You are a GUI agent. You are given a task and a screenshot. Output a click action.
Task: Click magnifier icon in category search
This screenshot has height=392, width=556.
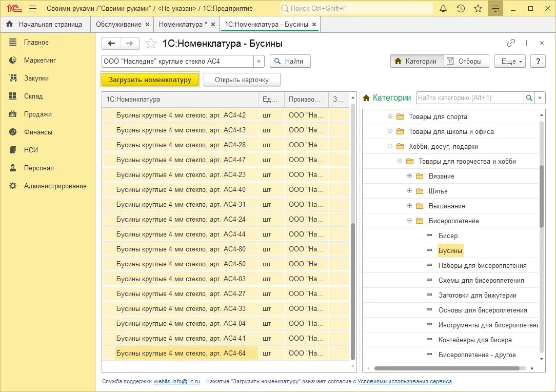pos(529,98)
